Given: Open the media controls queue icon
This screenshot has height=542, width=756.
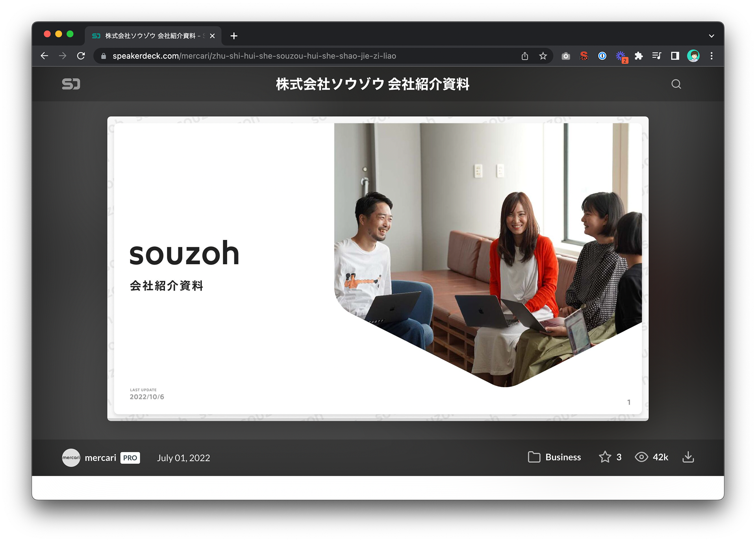Looking at the screenshot, I should (x=656, y=56).
